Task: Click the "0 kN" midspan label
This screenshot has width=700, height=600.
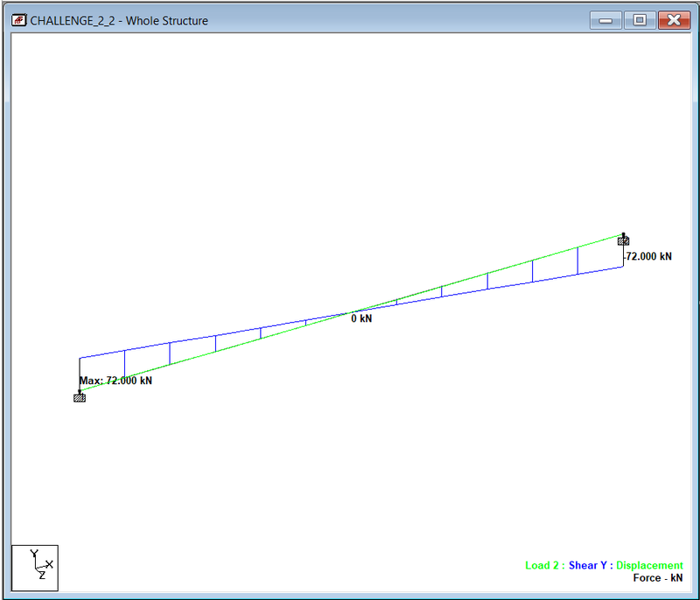Action: pyautogui.click(x=361, y=318)
